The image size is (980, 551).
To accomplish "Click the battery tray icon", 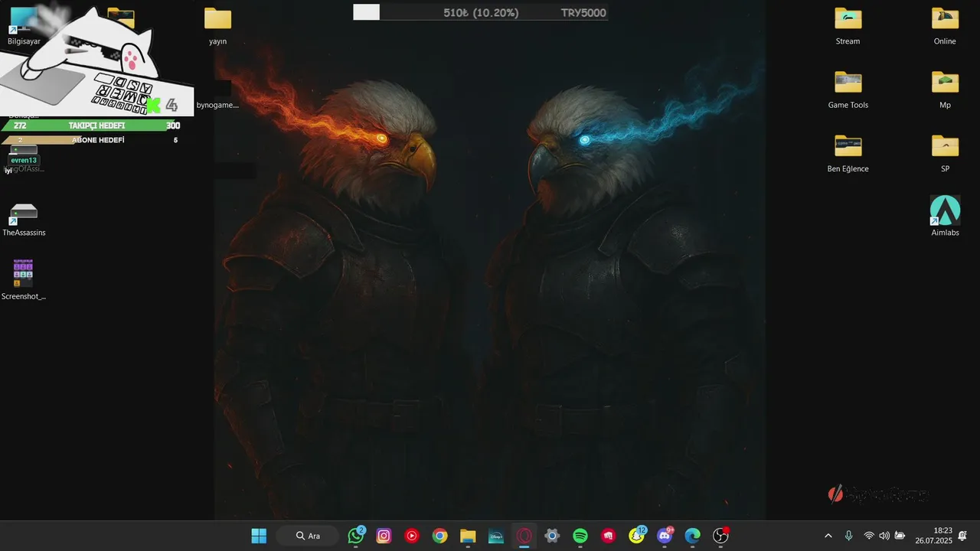I will [900, 536].
